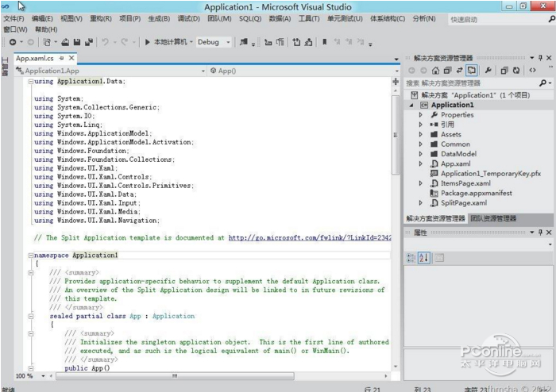Switch to the 团队资源管理器 tab
Screen dimensions: 556x392
pos(492,218)
